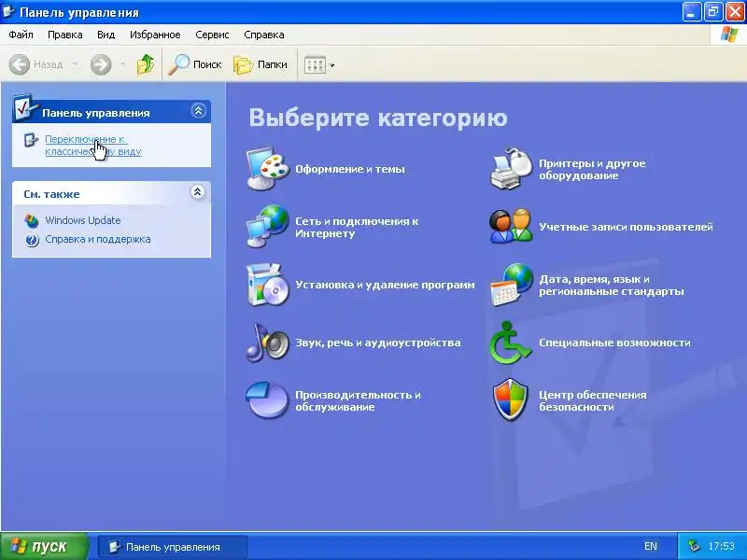Click the Control Panel checkmark icon in sidebar header
Image resolution: width=747 pixels, height=560 pixels.
(x=25, y=107)
